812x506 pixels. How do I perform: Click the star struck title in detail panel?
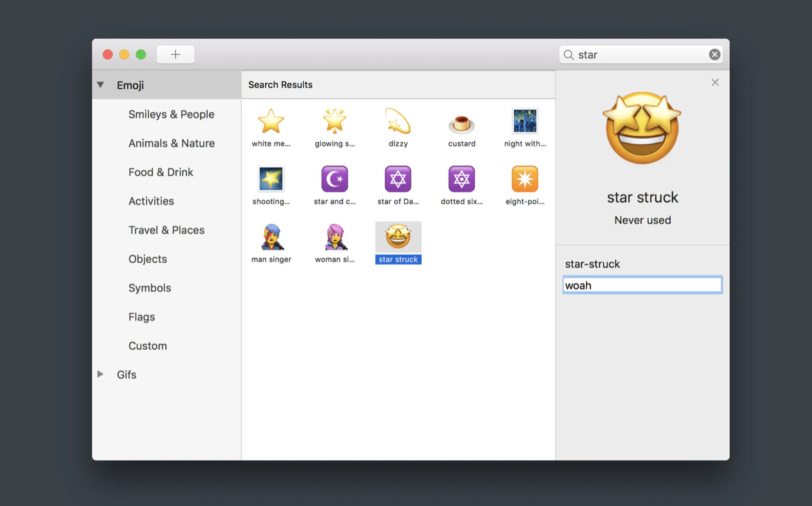coord(642,197)
